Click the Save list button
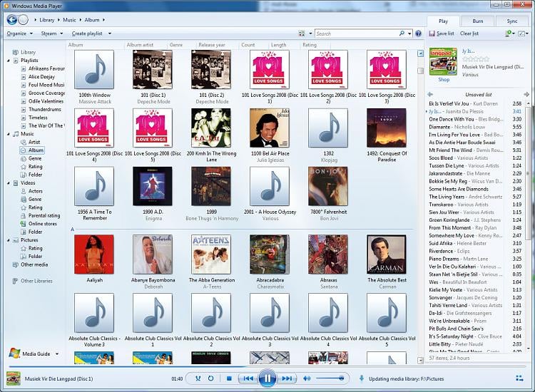Viewport: 535px width, 392px height. pos(442,33)
